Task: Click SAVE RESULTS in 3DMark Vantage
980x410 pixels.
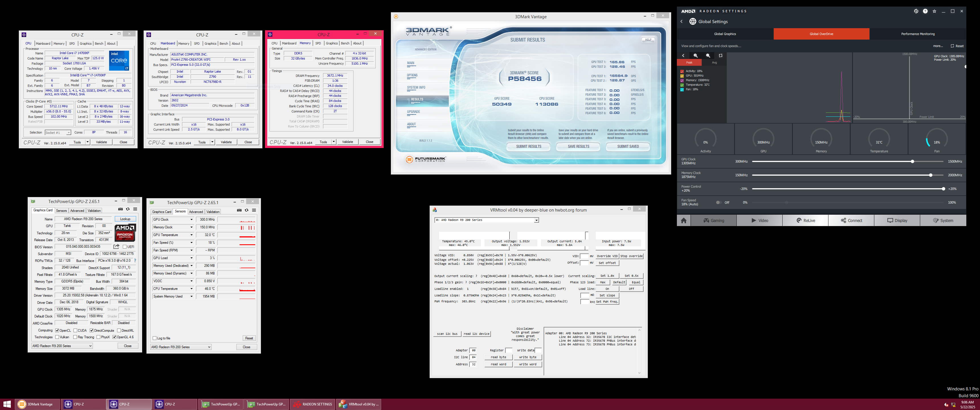Action: click(578, 146)
